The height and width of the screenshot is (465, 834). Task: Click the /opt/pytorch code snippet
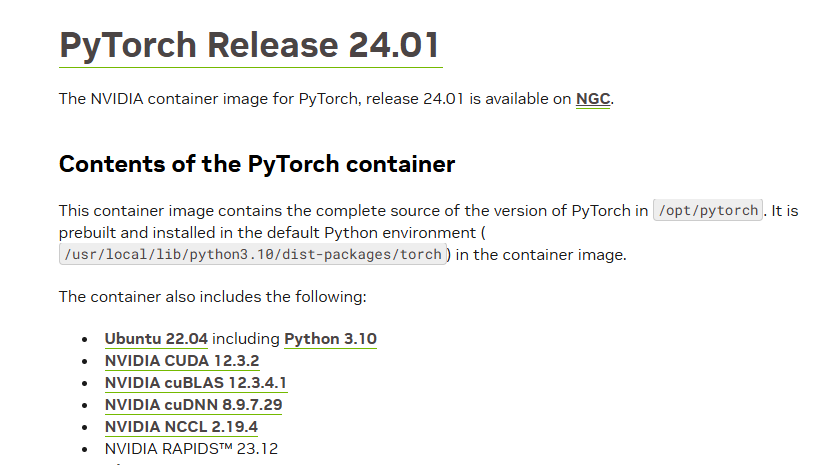pos(708,210)
